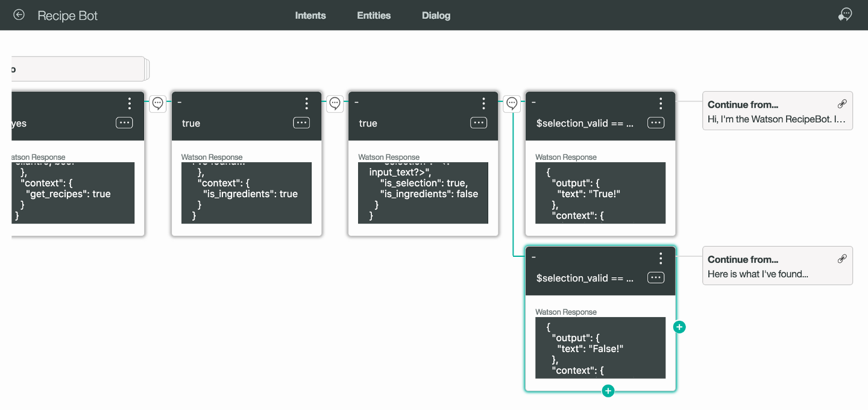Add child node with bottom plus icon
868x410 pixels.
tap(608, 391)
